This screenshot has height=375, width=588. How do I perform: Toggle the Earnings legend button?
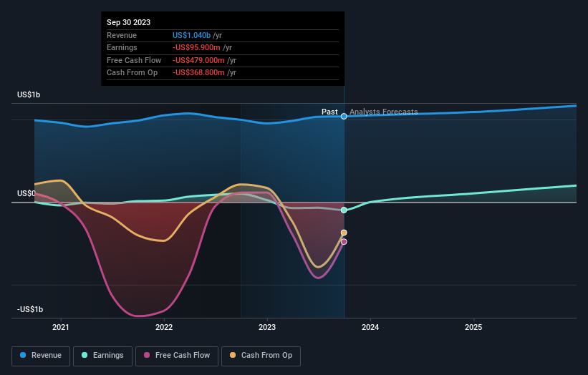[102, 356]
